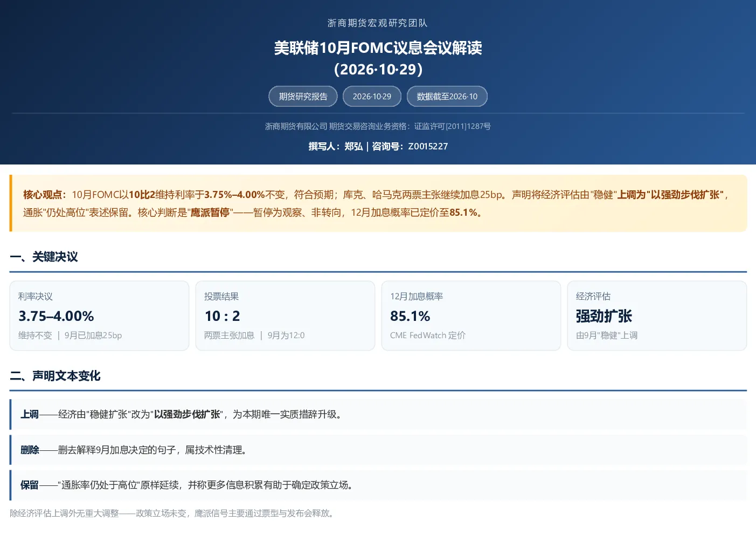Click the section heading 二、声明文本变化
756x535 pixels.
pyautogui.click(x=55, y=376)
